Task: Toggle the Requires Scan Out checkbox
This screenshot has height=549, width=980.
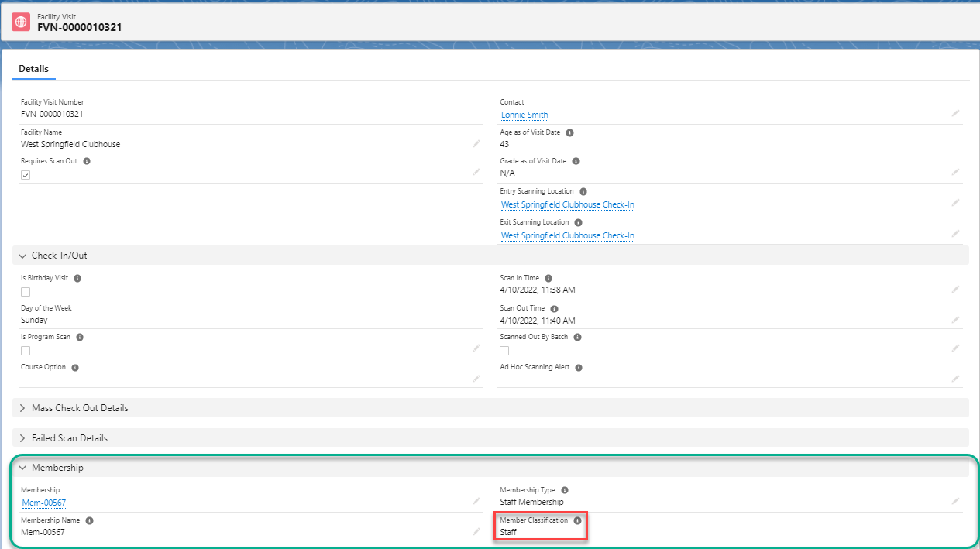Action: pyautogui.click(x=26, y=175)
